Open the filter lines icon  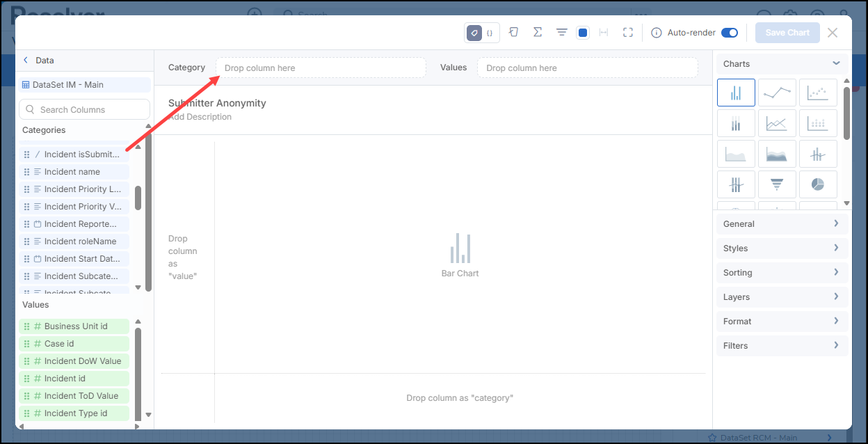(x=562, y=33)
